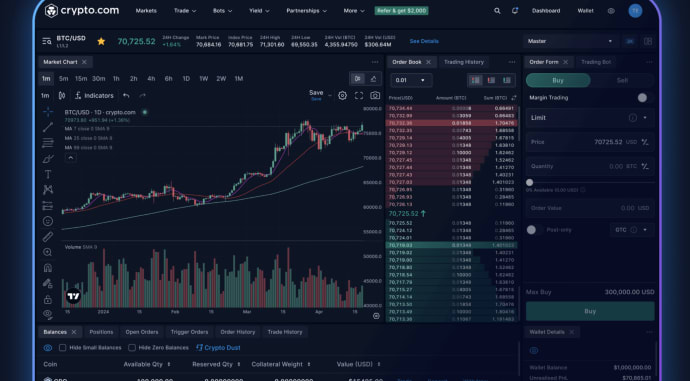
Task: Open the Crypto Dust link
Action: [x=218, y=348]
